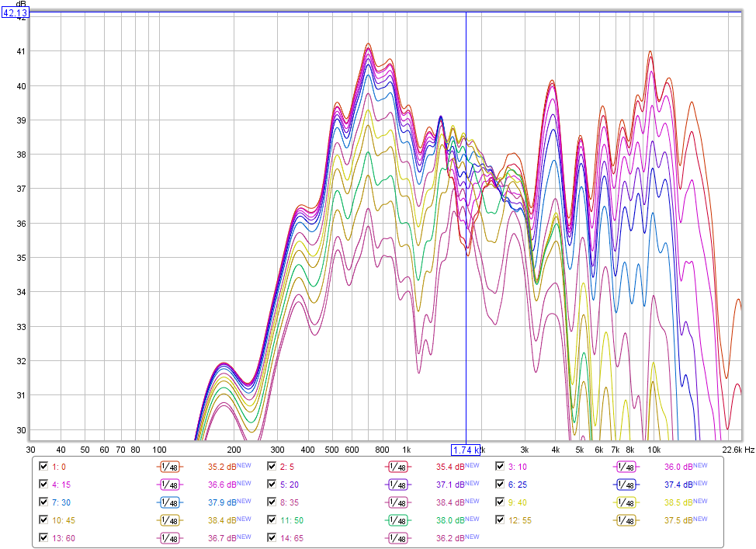The height and width of the screenshot is (549, 756).
Task: Click the '100' Hz frequency axis label
Action: pos(159,450)
